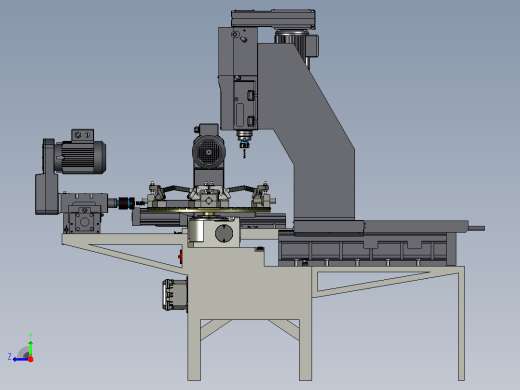Select the black shaft coupling beside the gearbox

tap(126, 203)
